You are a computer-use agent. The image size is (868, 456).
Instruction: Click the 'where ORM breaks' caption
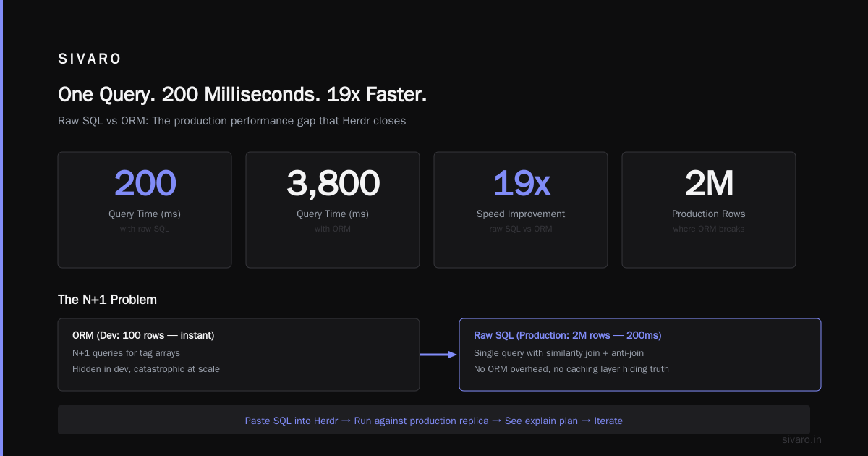click(709, 229)
